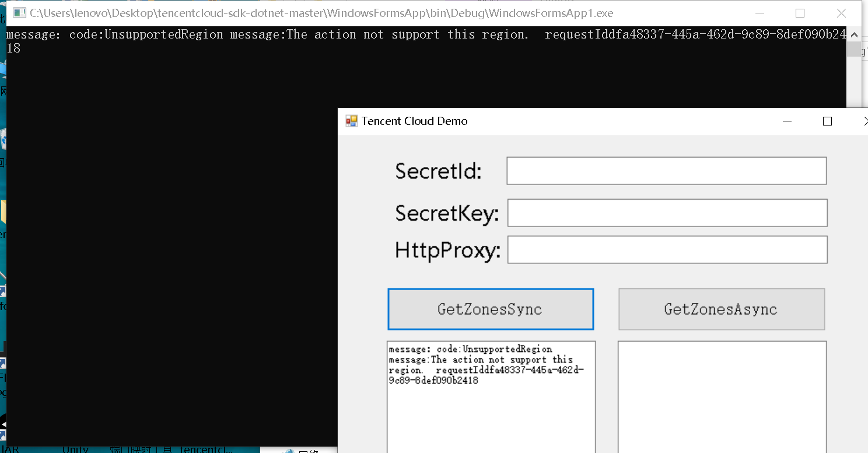Click the console error message text

coord(426,41)
